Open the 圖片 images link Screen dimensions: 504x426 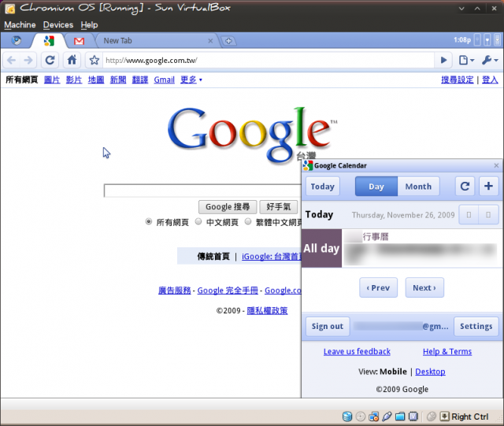(52, 80)
